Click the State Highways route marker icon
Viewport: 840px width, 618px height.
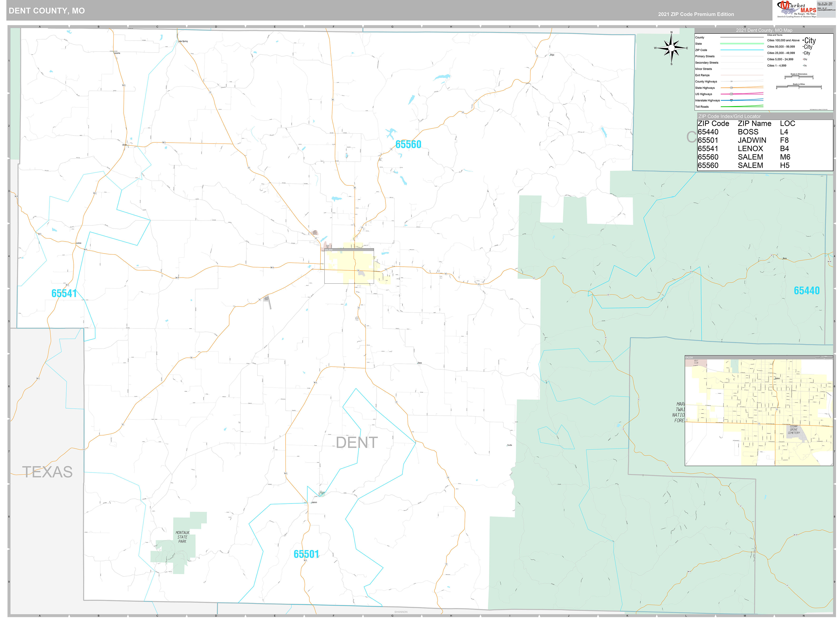732,87
